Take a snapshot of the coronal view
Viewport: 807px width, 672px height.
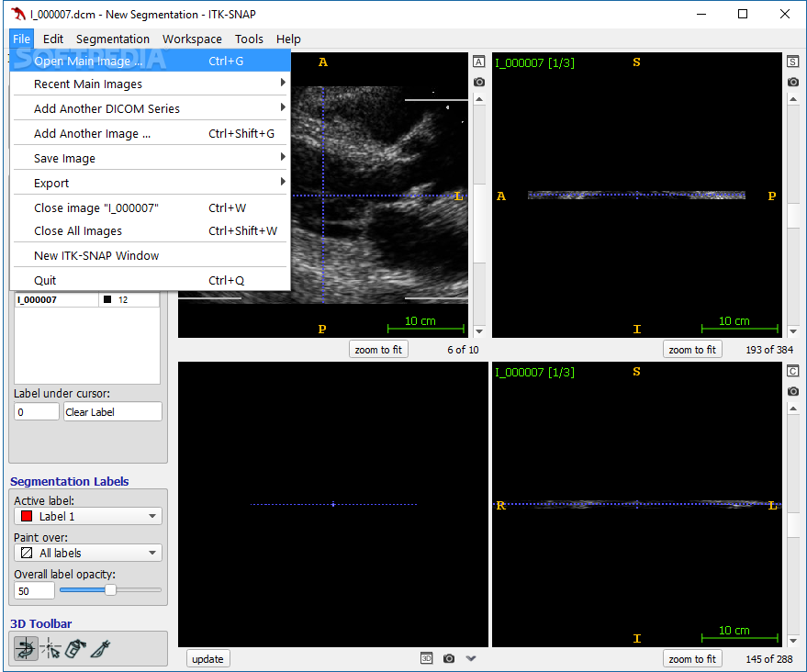coord(792,391)
